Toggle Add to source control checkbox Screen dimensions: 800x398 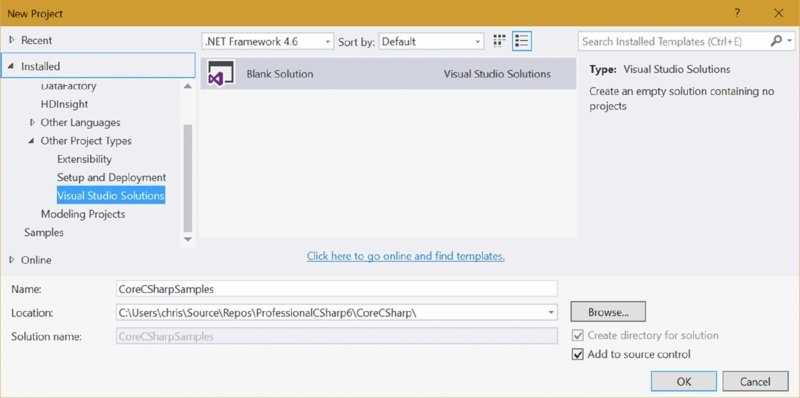pos(578,354)
